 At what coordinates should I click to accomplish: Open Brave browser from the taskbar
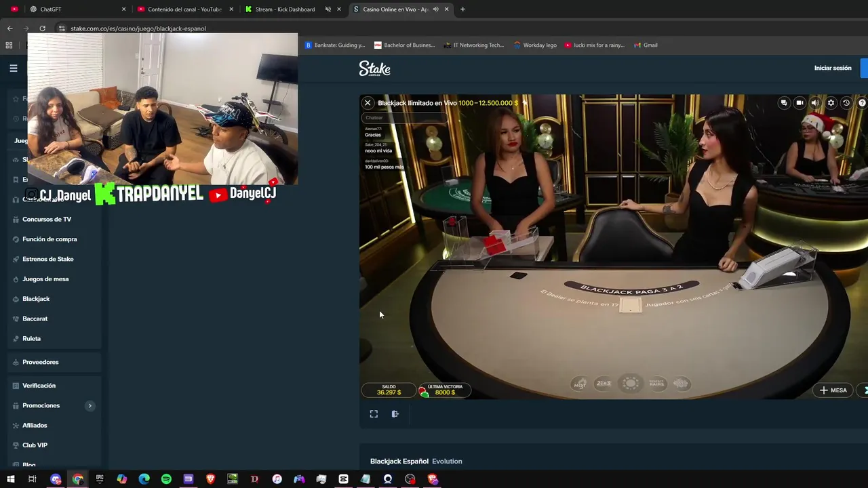coord(210,479)
